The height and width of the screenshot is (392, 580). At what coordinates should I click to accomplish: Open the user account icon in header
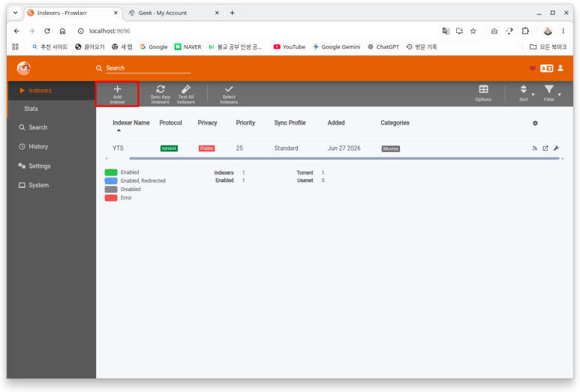[560, 68]
